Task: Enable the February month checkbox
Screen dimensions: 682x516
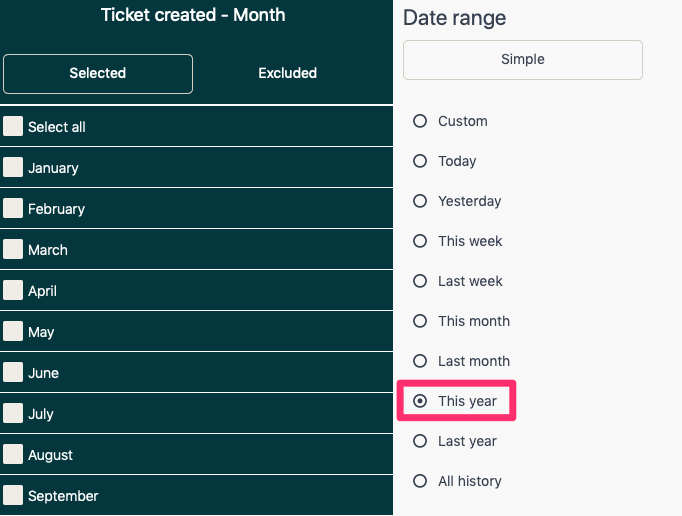Action: [x=13, y=208]
